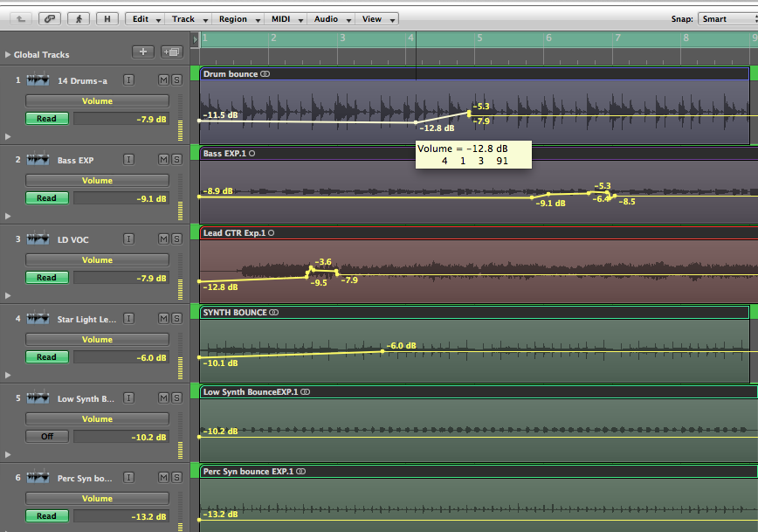Toggle the Catch running-man button
Image resolution: width=758 pixels, height=532 pixels.
[x=79, y=19]
